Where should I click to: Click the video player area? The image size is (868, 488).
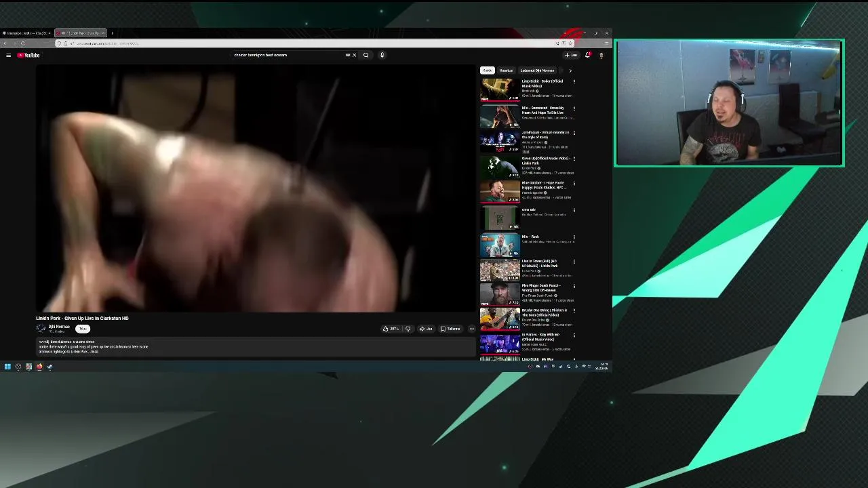pos(256,189)
